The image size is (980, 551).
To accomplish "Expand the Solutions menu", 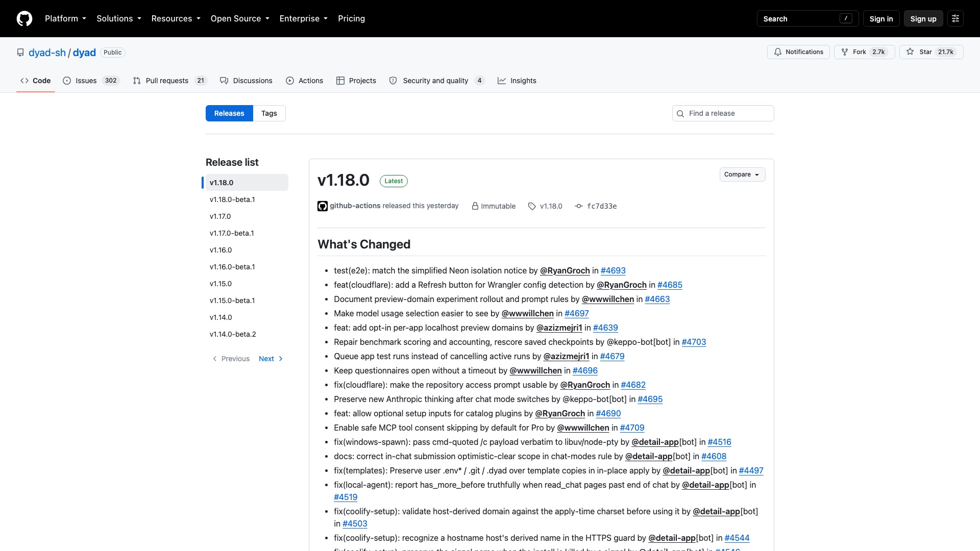I will [x=119, y=18].
